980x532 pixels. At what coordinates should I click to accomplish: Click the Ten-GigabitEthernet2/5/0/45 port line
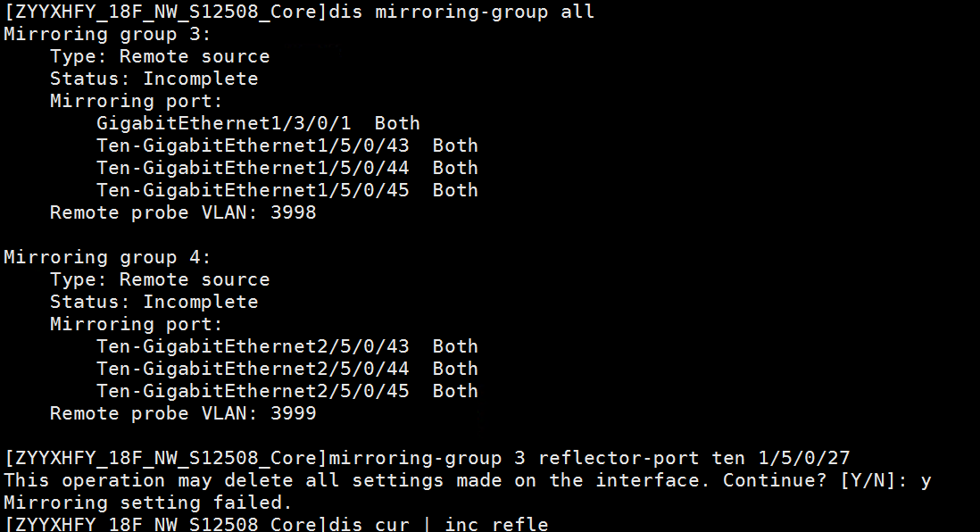[x=287, y=391]
